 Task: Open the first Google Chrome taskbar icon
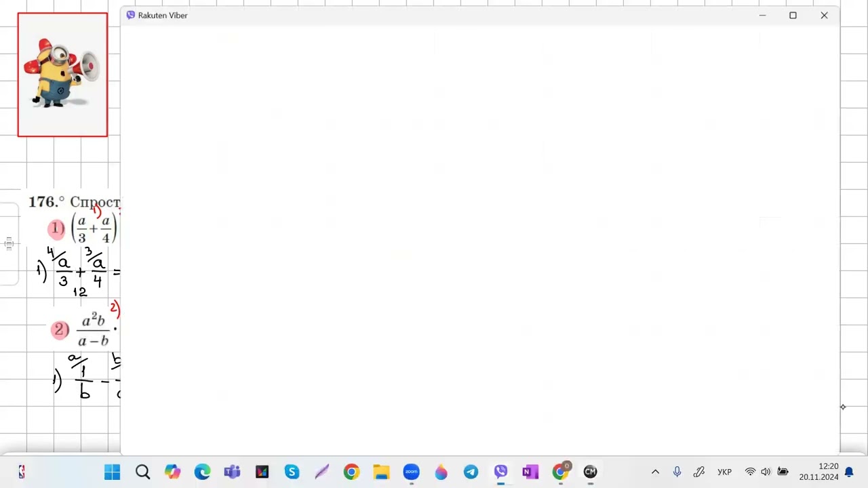coord(351,472)
